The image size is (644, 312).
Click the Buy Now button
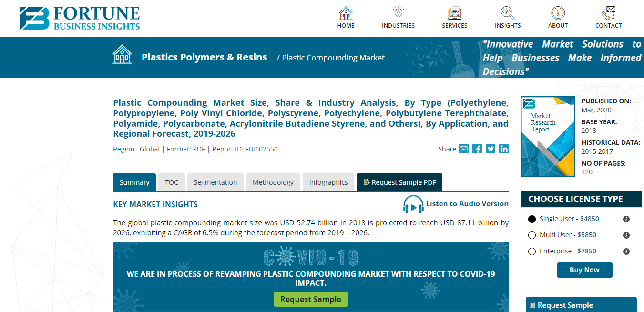(x=585, y=270)
